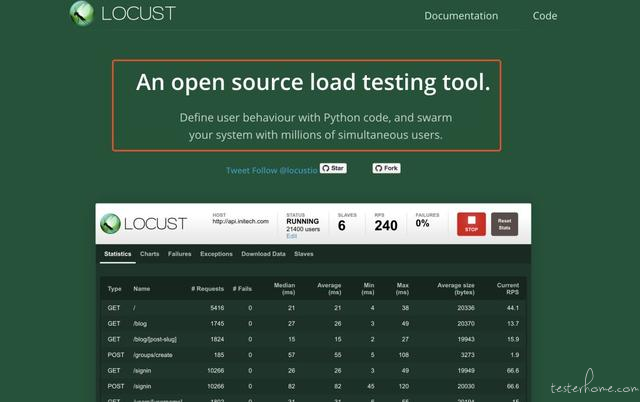Click the /groups/create row name
640x402 pixels.
153,355
